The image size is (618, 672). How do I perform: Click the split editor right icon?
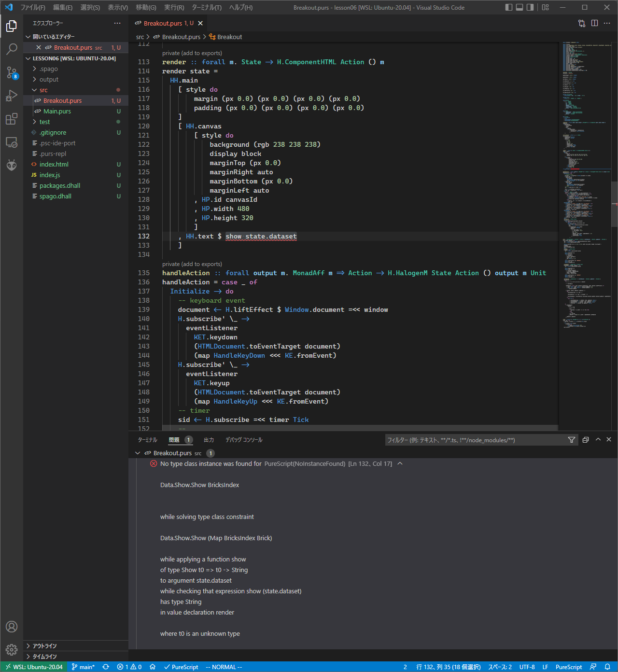(x=594, y=23)
